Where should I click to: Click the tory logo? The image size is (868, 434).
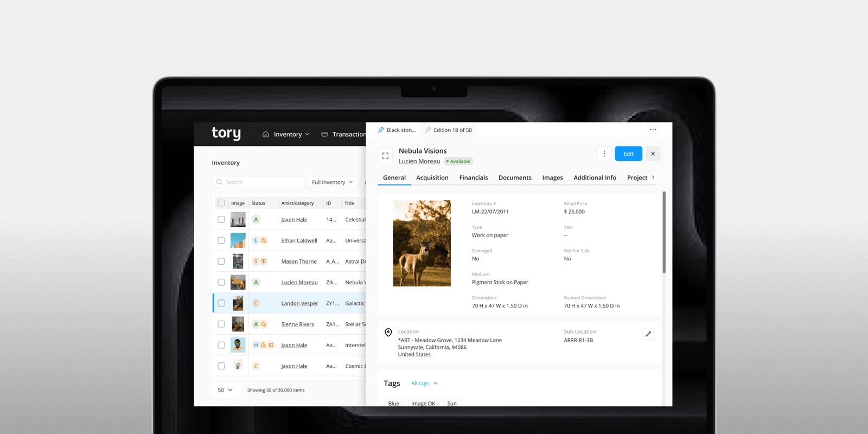[x=226, y=133]
